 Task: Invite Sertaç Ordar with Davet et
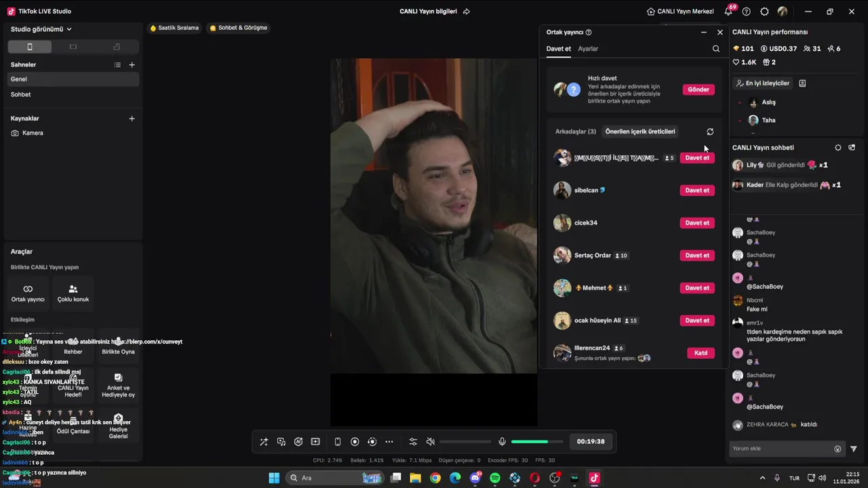click(697, 256)
